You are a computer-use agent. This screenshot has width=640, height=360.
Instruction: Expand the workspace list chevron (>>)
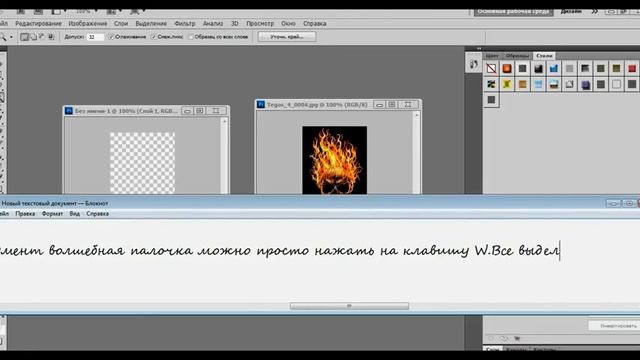pos(595,11)
